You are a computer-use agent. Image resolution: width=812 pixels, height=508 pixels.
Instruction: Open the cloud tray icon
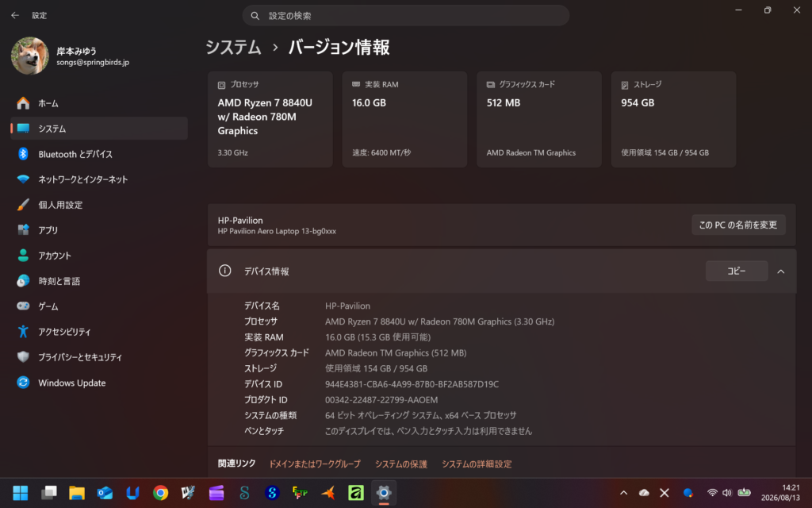pyautogui.click(x=644, y=493)
